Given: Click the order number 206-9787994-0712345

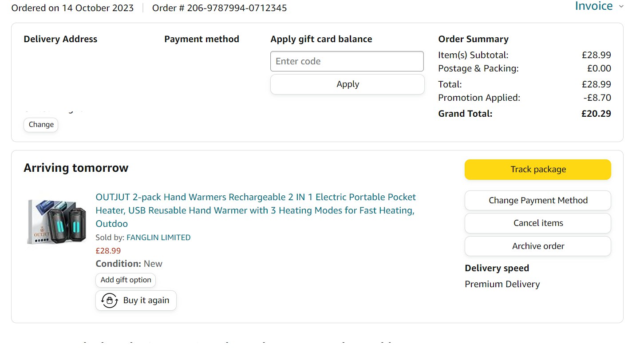Looking at the screenshot, I should coord(237,8).
